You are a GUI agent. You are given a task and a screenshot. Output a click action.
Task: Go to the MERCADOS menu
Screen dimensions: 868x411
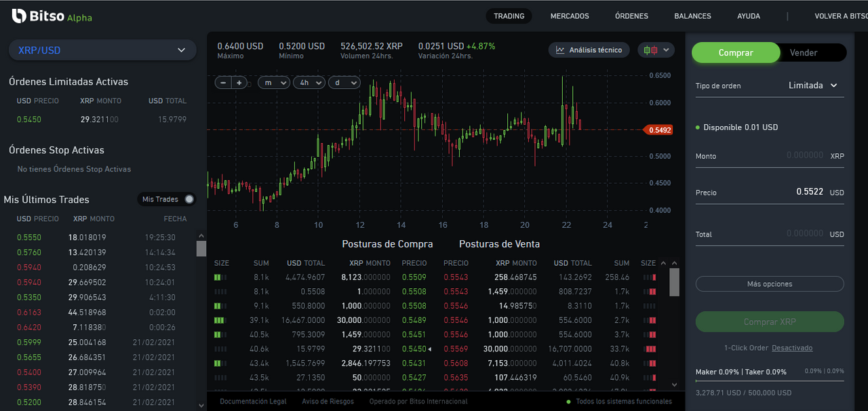pyautogui.click(x=570, y=16)
